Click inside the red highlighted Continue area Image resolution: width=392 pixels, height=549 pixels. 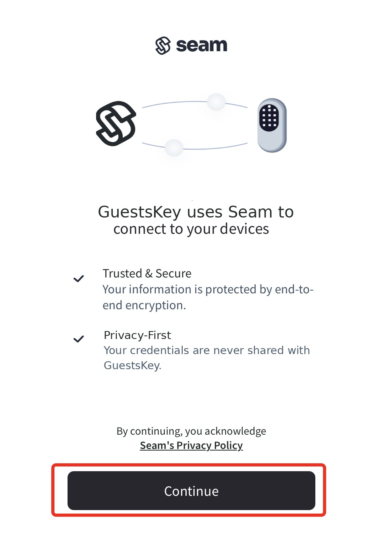point(191,491)
